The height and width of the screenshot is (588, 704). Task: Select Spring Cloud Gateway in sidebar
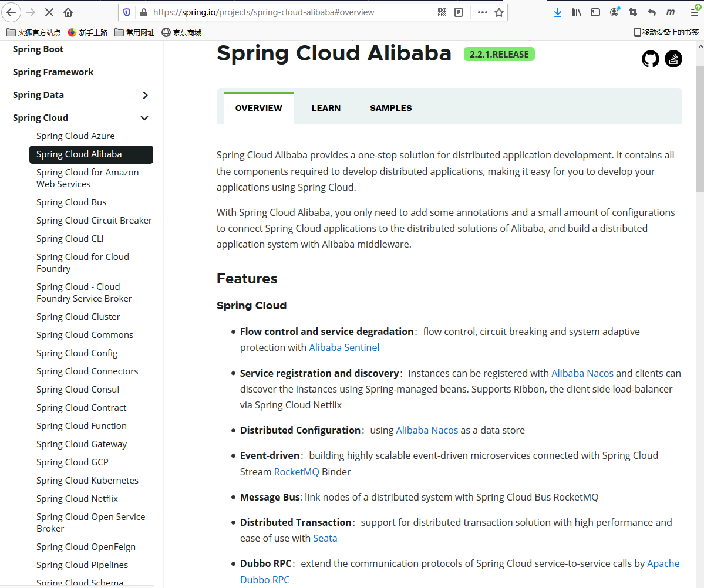(82, 444)
